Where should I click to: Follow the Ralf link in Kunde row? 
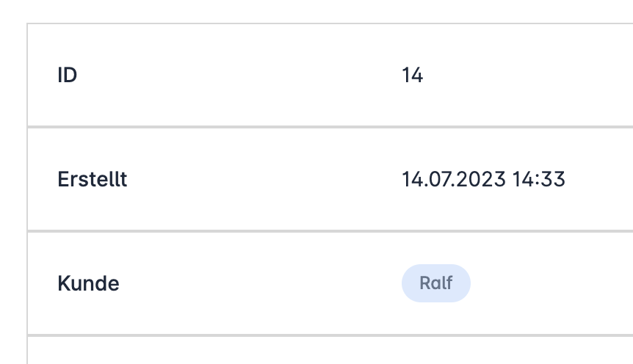tap(435, 283)
